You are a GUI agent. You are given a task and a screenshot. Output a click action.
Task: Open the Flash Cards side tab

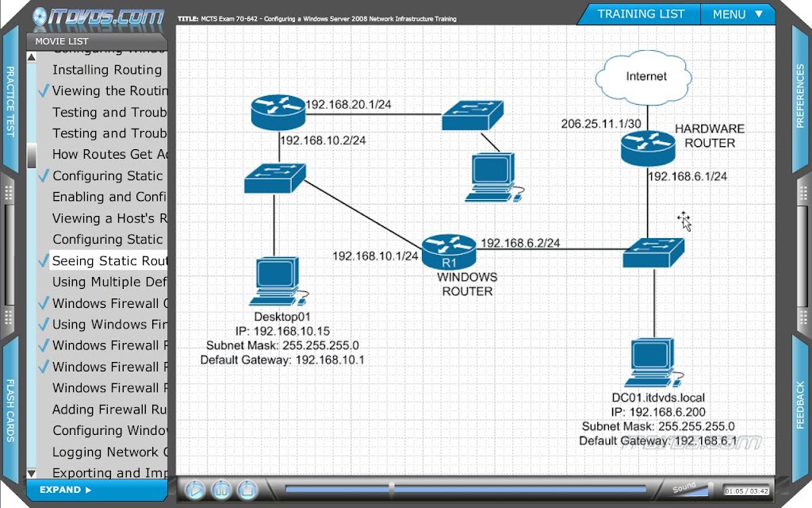click(10, 410)
